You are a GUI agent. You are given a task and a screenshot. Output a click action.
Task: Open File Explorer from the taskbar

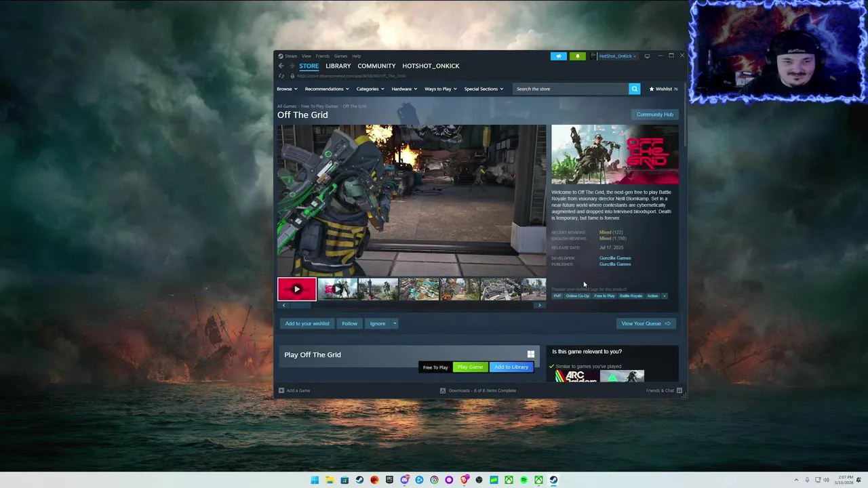point(330,480)
